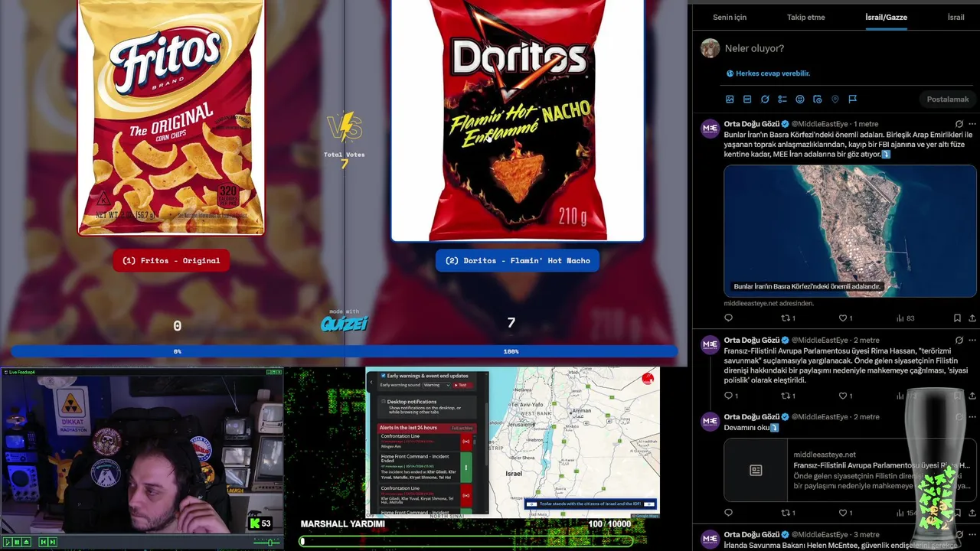This screenshot has height=551, width=980.
Task: Click the Grok icon in composer toolbar
Action: click(x=765, y=99)
